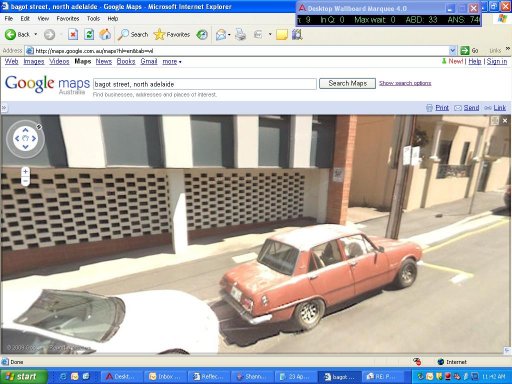Screen dimensions: 512x384
Task: Go to the Home page icon
Action: [x=105, y=34]
